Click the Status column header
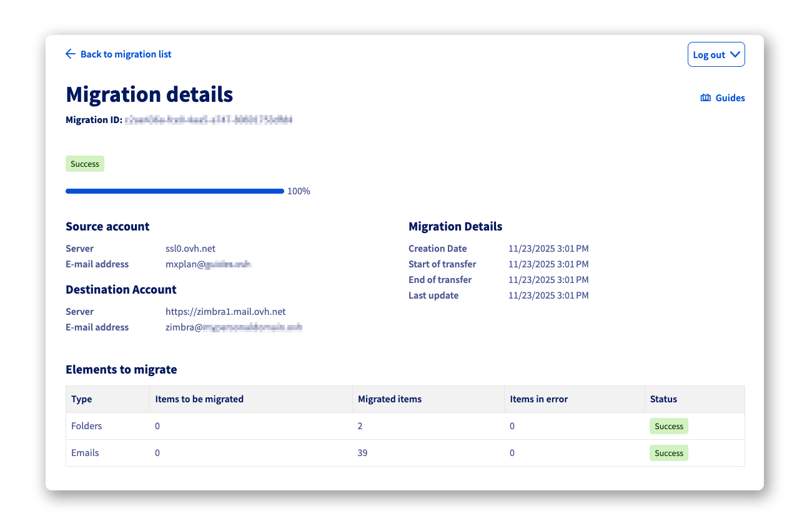The image size is (812, 531). click(663, 399)
